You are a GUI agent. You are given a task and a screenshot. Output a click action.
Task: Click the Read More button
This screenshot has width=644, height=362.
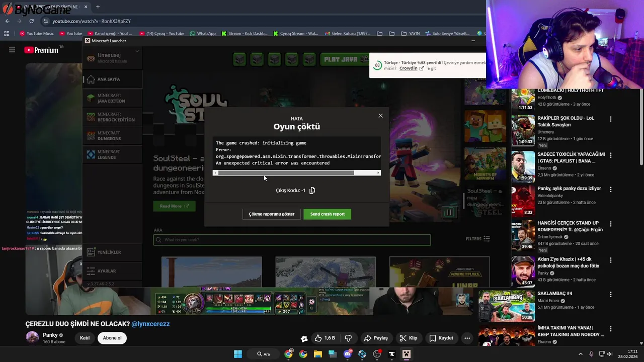pos(174,206)
